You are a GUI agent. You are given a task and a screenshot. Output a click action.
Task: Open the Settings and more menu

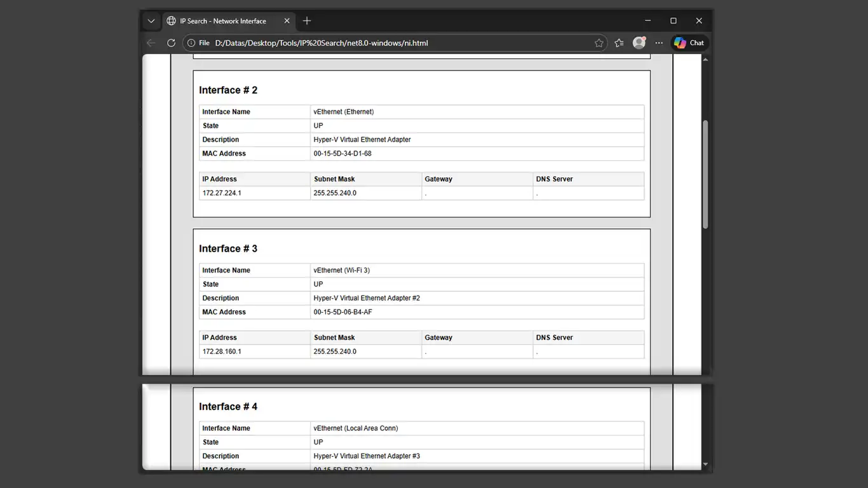pos(659,43)
